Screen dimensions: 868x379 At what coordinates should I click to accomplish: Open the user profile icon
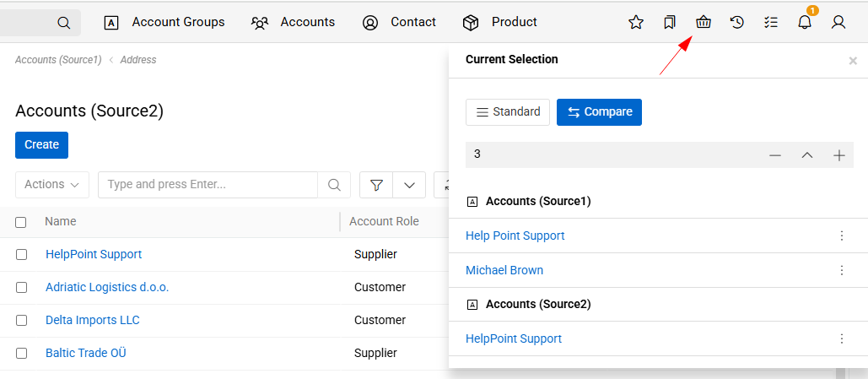click(x=838, y=23)
